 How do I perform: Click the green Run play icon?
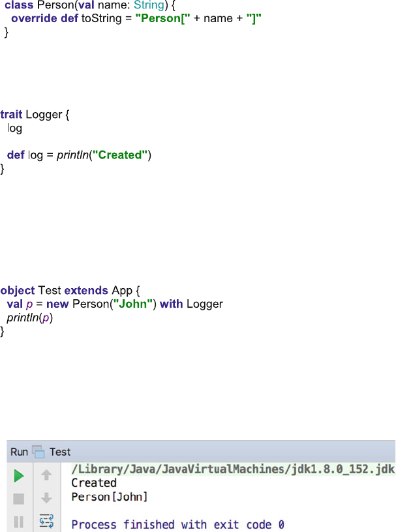19,476
